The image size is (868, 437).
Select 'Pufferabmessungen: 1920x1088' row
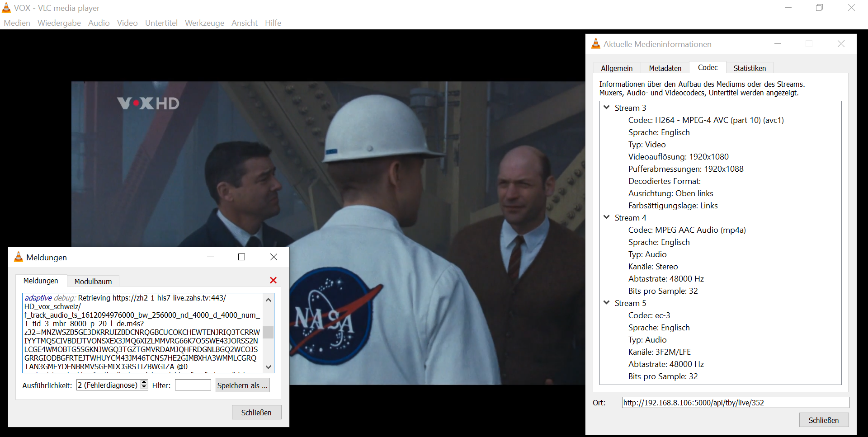[685, 169]
